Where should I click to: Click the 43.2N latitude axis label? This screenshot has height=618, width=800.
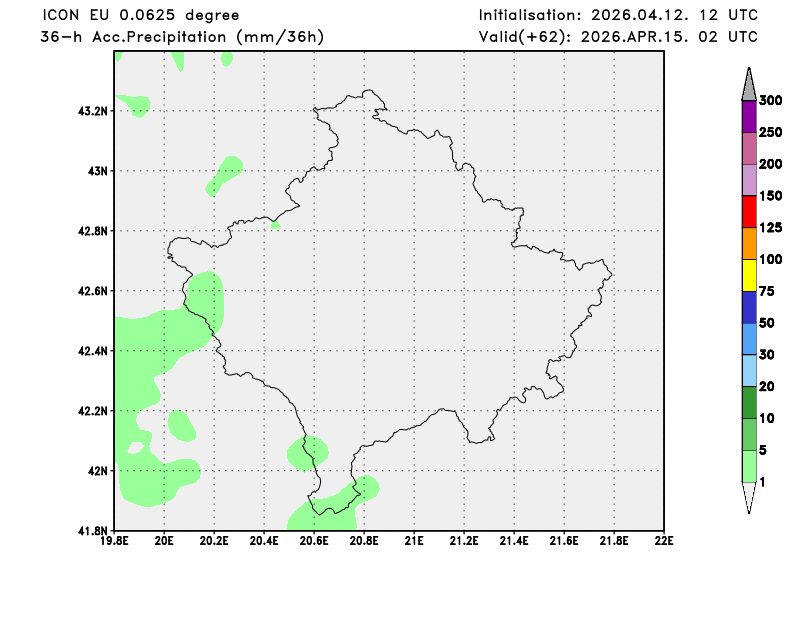coord(92,111)
